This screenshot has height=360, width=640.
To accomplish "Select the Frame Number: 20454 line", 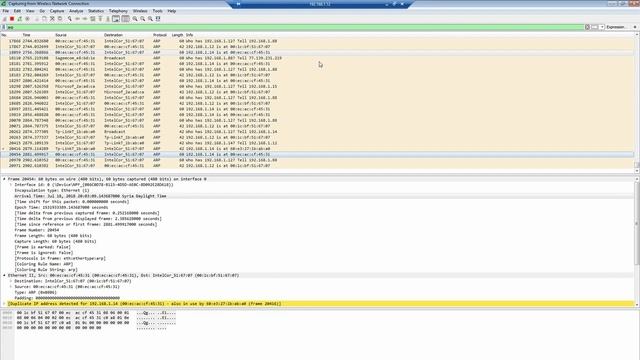I will pyautogui.click(x=37, y=230).
